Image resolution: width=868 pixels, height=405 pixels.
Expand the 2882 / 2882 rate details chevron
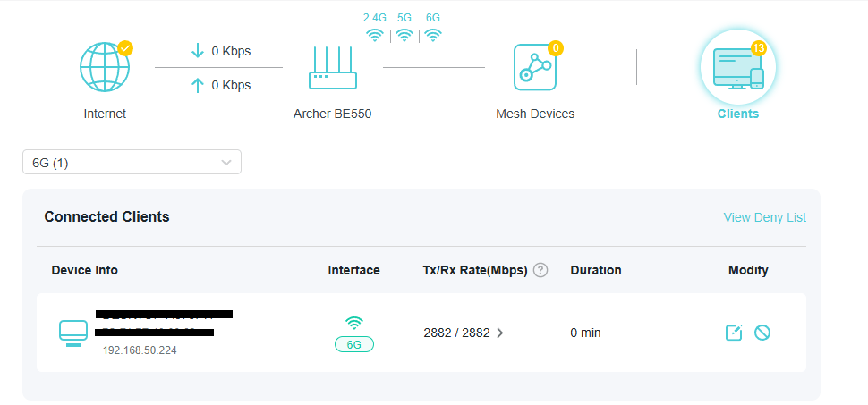coord(500,333)
